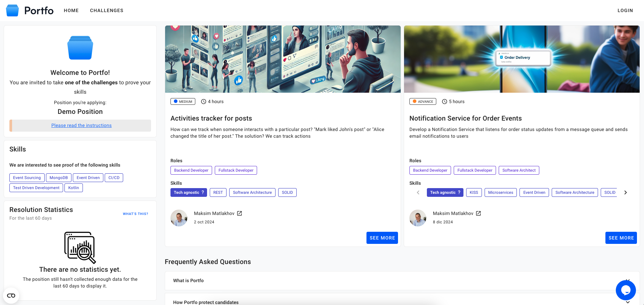644x305 pixels.
Task: Click the KISS skill chip
Action: [474, 192]
